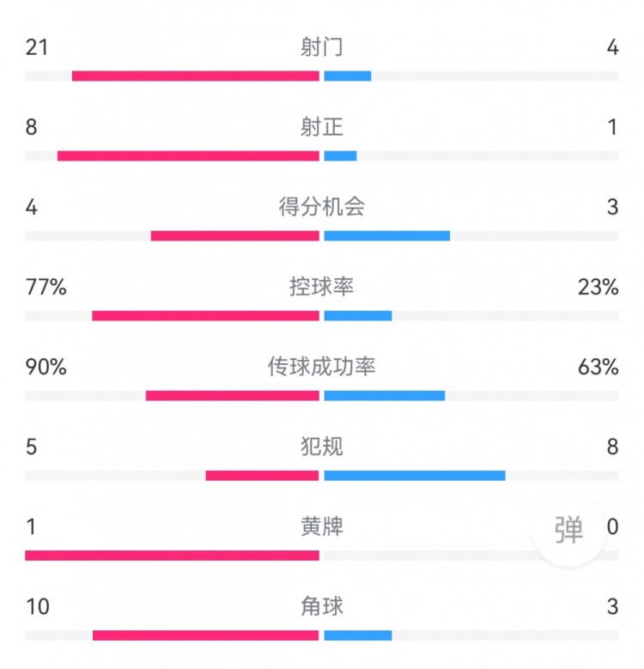Viewport: 644px width, 669px height.
Task: Click the 射门 shots stat label
Action: pos(322,47)
